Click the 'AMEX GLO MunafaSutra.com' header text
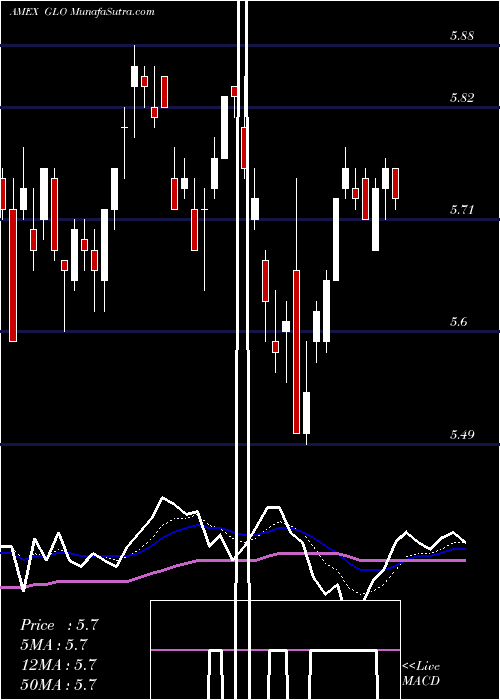This screenshot has width=500, height=700. 82,12
